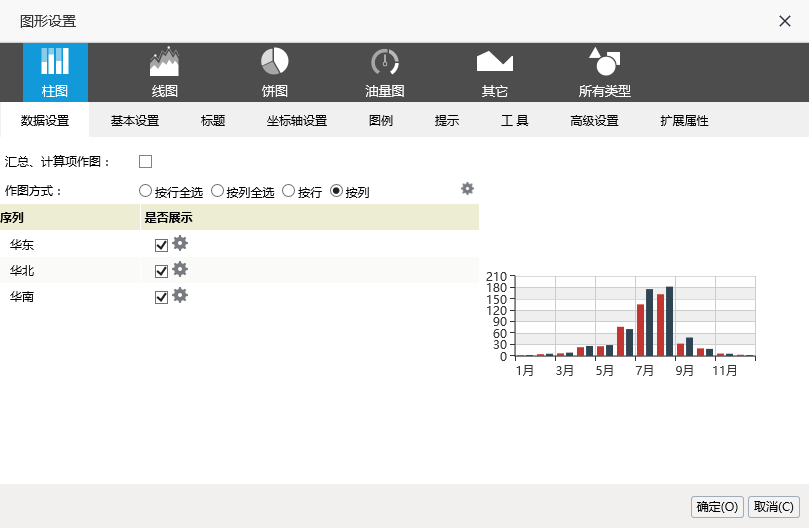Image resolution: width=809 pixels, height=528 pixels.
Task: Uncheck 华东 series display checkbox
Action: click(161, 245)
